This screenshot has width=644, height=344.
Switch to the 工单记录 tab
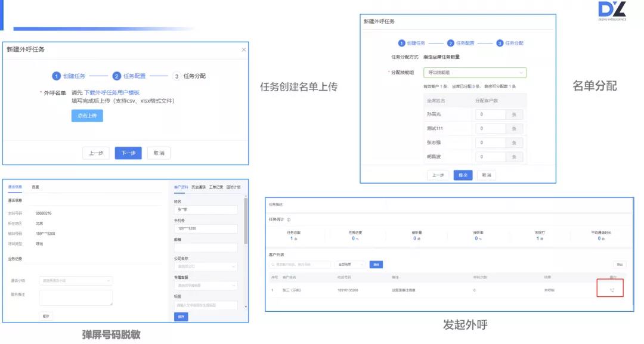pos(216,187)
